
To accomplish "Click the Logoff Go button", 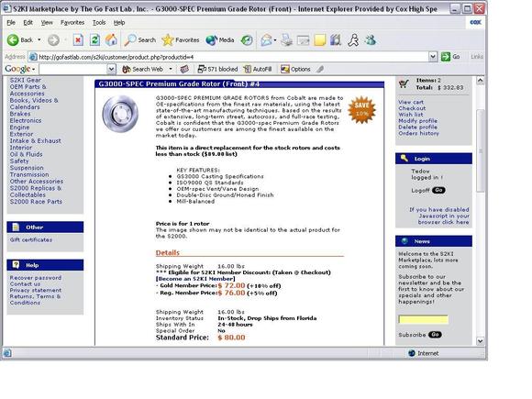I will [x=438, y=191].
